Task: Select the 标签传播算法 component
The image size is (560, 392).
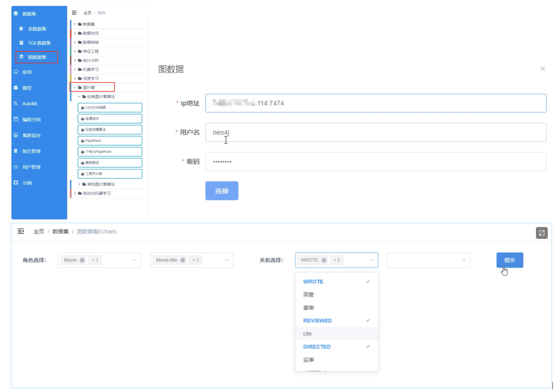Action: point(110,130)
